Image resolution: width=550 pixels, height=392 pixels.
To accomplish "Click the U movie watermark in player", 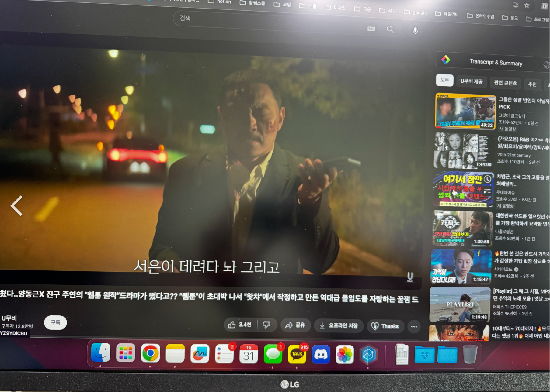I will (x=410, y=277).
